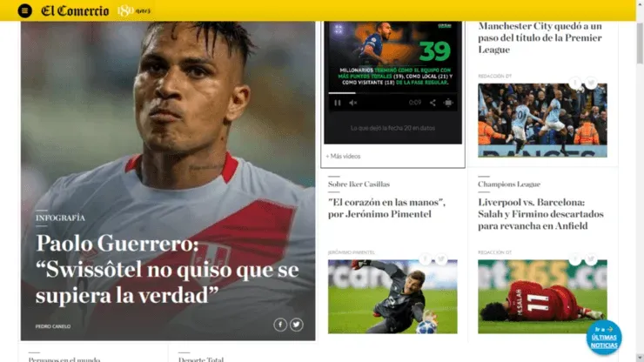
Task: Share Manchester City article on Facebook
Action: click(575, 83)
